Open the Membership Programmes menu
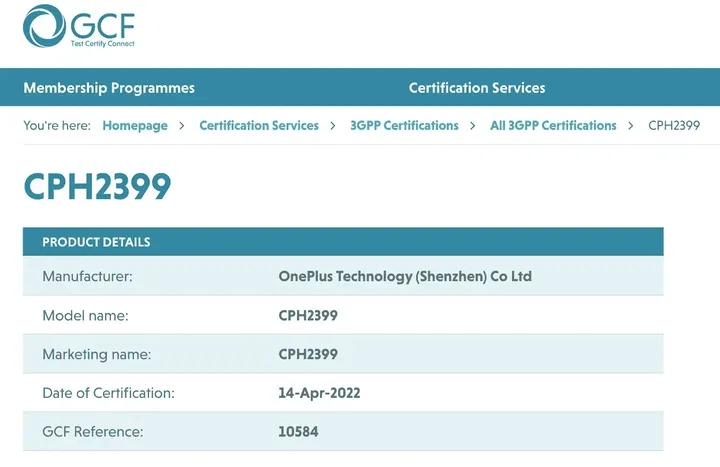Viewport: 720px width, 467px height. 109,88
